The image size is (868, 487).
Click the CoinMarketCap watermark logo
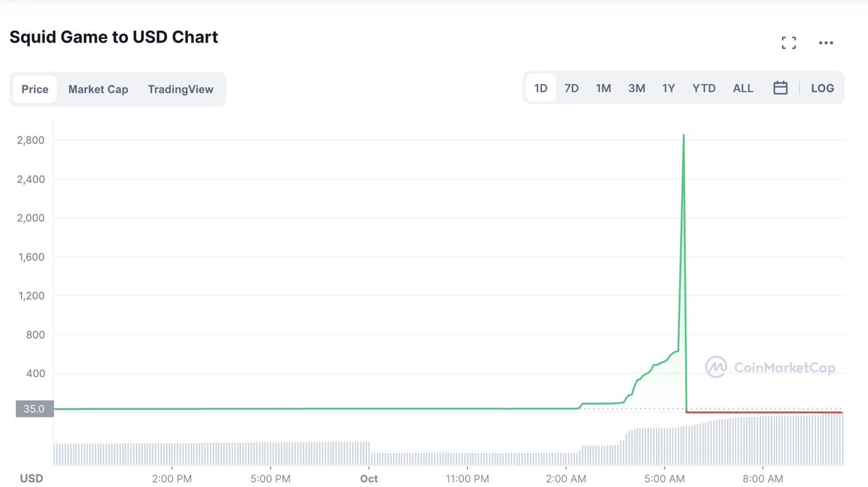click(x=770, y=368)
